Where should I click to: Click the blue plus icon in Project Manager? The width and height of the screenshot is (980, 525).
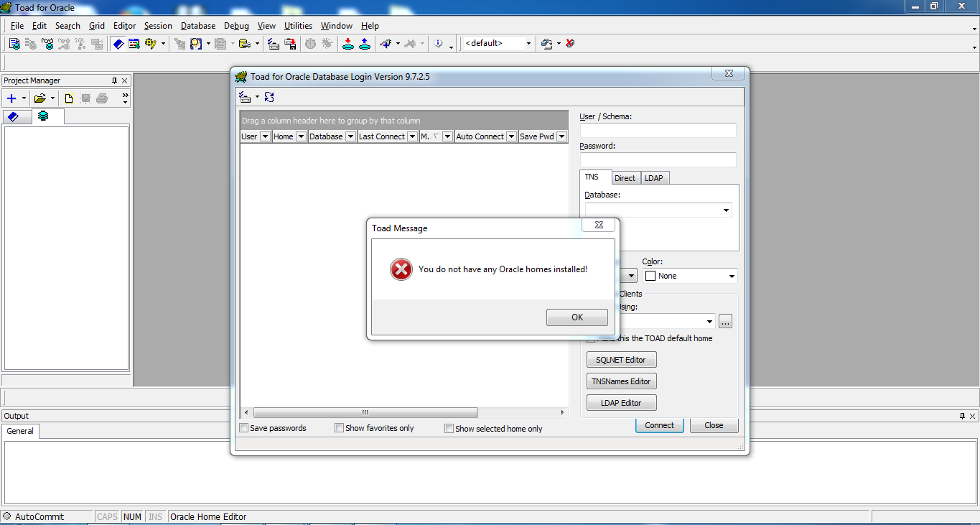[x=11, y=98]
